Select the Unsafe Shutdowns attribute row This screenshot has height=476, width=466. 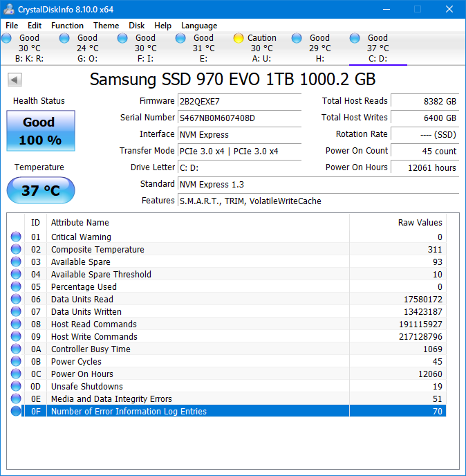coord(227,386)
